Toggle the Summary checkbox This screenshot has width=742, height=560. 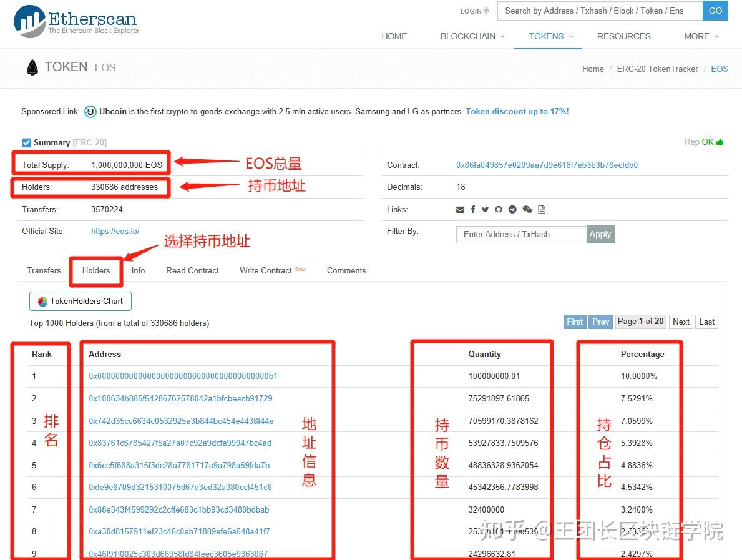pos(26,142)
